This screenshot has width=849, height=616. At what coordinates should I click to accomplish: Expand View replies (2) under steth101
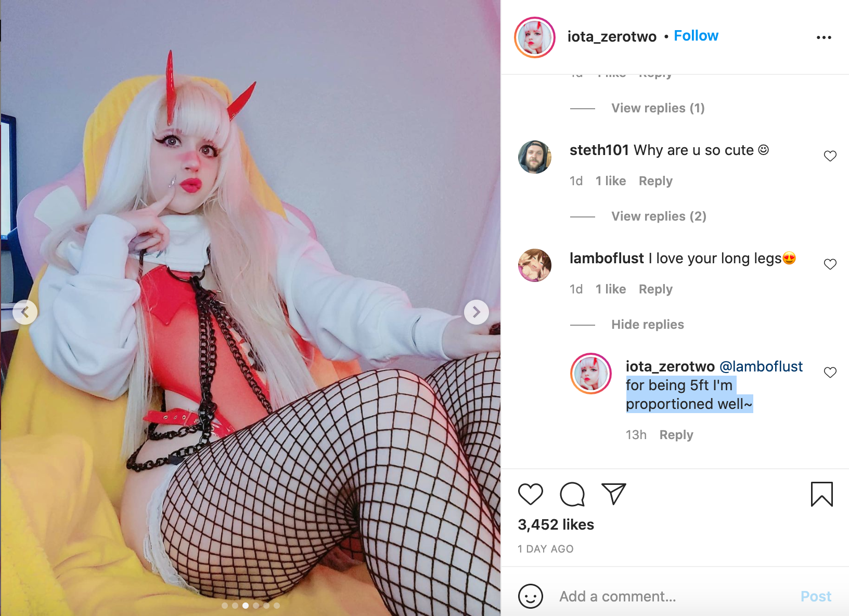coord(659,216)
